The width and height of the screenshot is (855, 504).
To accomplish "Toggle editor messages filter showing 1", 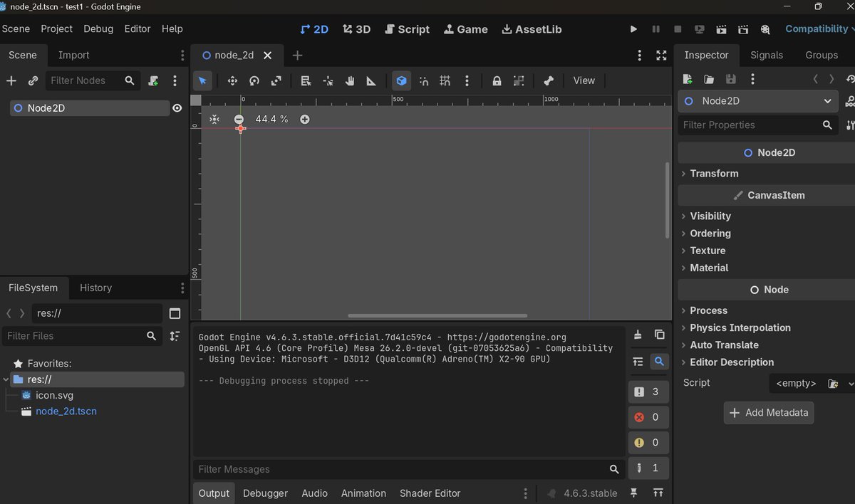I will (648, 468).
